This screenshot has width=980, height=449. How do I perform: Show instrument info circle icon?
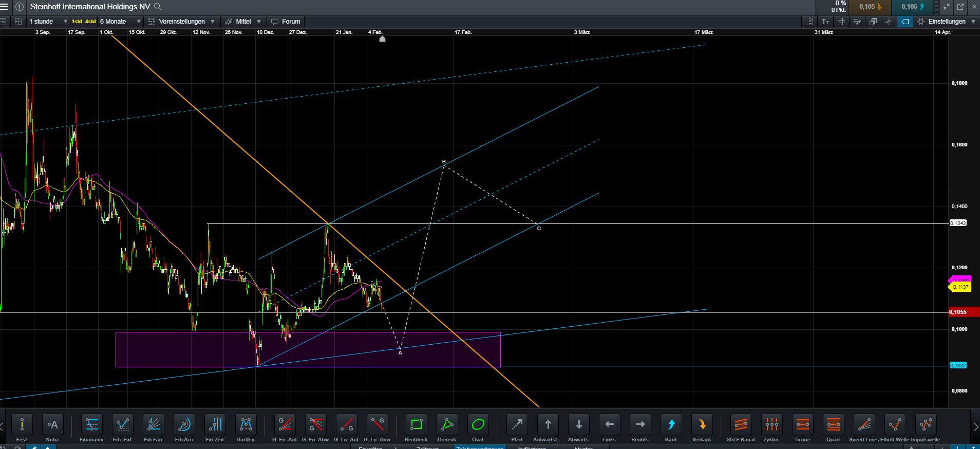tap(19, 7)
